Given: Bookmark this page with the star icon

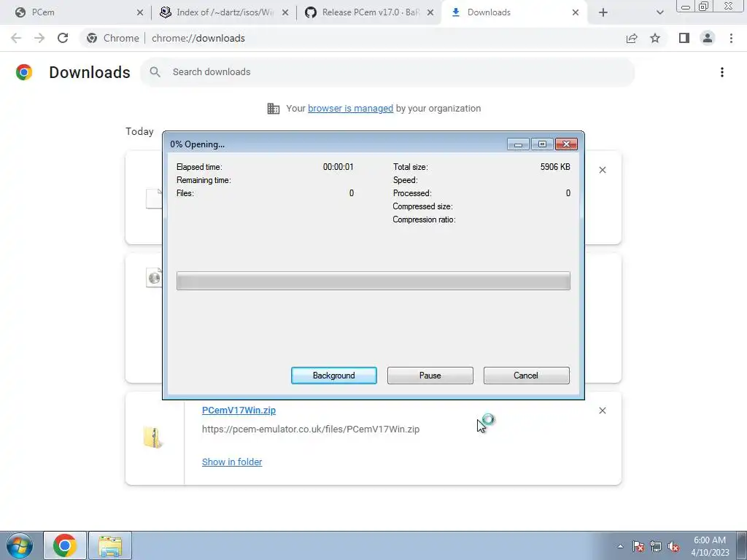Looking at the screenshot, I should click(655, 38).
